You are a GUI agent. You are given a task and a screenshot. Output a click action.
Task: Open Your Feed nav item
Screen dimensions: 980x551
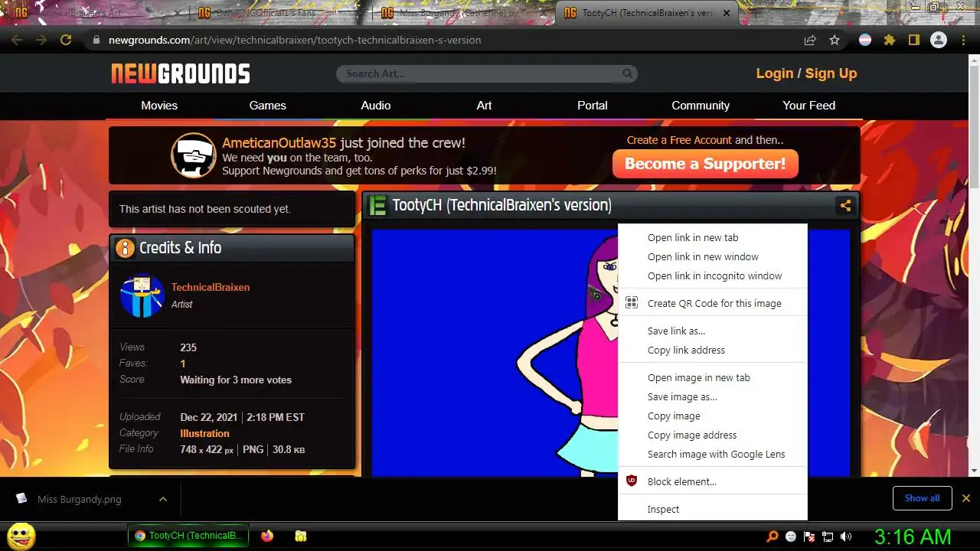[808, 106]
